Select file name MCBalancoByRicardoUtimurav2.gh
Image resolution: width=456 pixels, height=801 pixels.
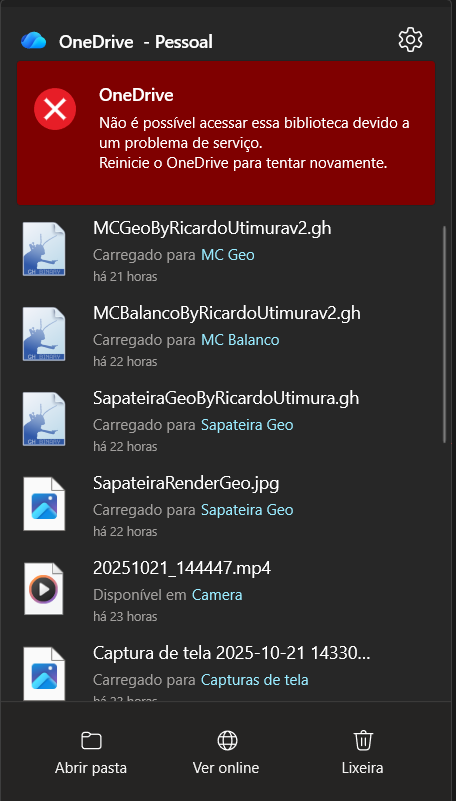coord(227,313)
